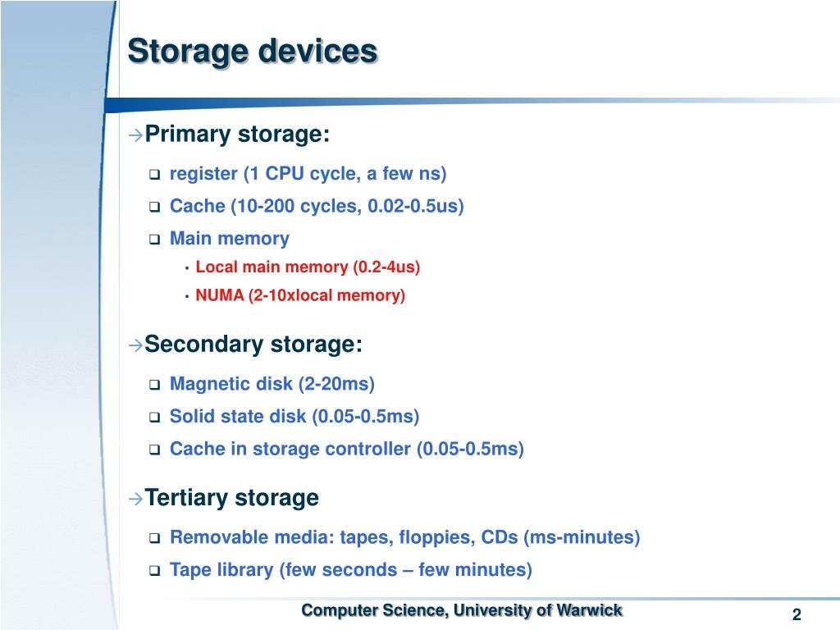Image resolution: width=840 pixels, height=630 pixels.
Task: Select the NUMA (2-10xlocal memory) text
Action: click(300, 295)
